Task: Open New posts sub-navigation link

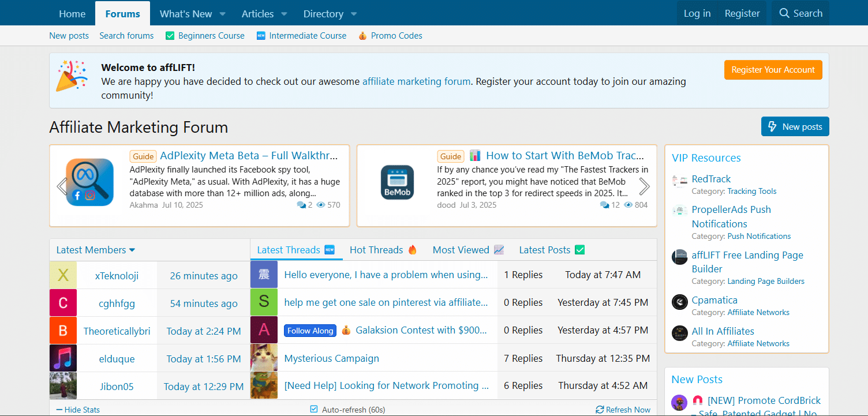Action: [x=69, y=36]
